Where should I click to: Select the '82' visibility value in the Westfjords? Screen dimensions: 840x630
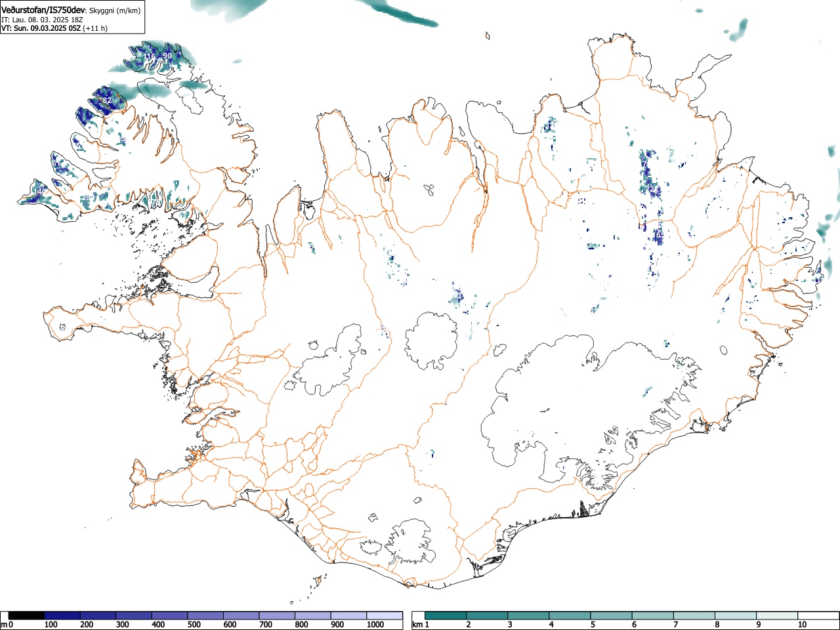point(107,100)
